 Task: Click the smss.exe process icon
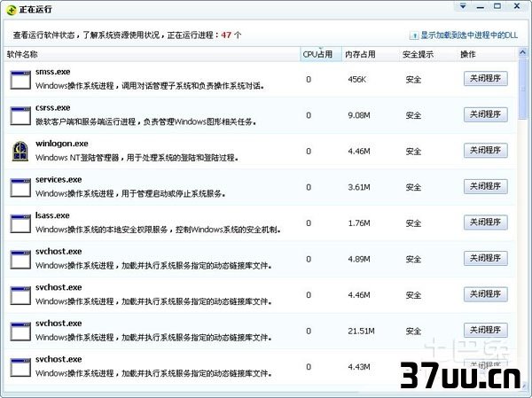tap(20, 80)
